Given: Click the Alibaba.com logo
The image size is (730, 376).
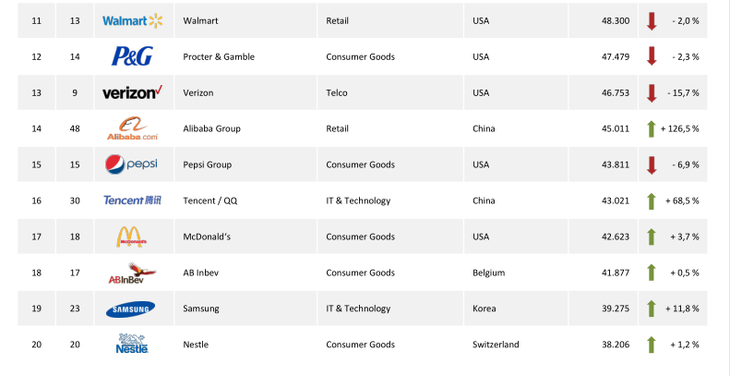Looking at the screenshot, I should (132, 128).
